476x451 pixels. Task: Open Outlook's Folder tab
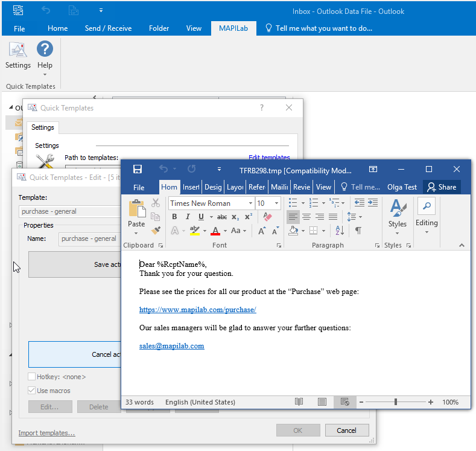point(159,28)
